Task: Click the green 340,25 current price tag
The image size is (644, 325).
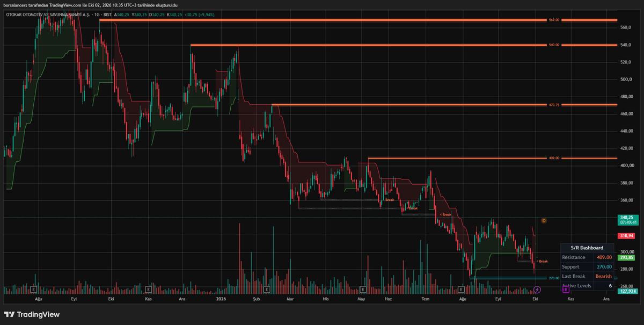Action: click(627, 218)
